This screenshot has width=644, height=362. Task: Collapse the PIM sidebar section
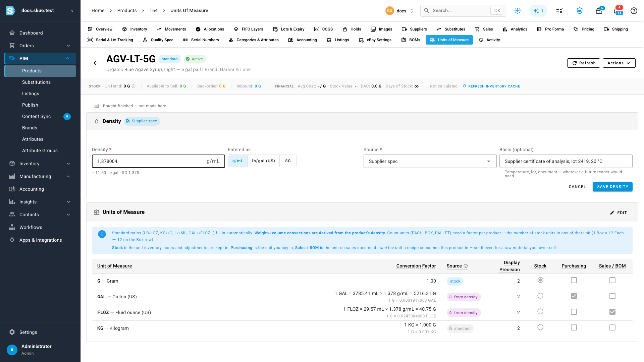[x=40, y=58]
